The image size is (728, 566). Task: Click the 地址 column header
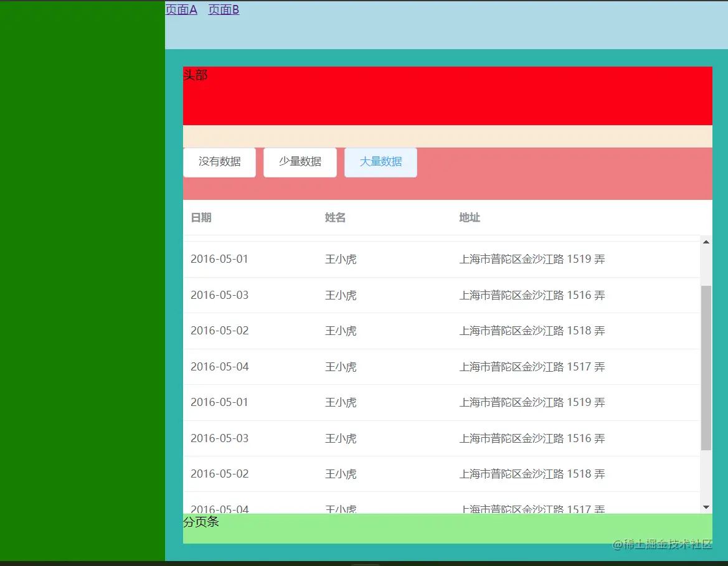[x=470, y=217]
